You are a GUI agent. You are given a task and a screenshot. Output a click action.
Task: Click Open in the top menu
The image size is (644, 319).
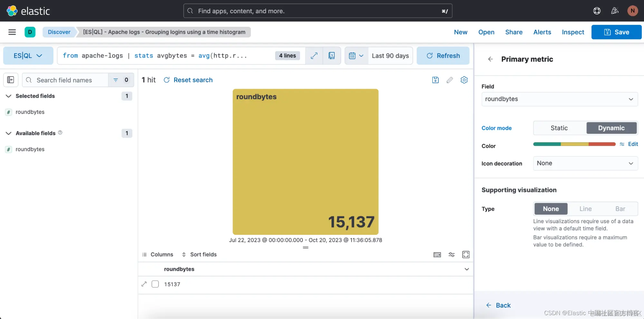click(x=486, y=32)
